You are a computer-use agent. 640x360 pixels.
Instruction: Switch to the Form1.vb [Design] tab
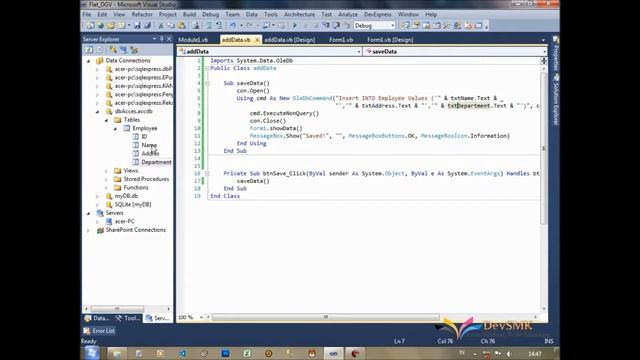(390, 40)
